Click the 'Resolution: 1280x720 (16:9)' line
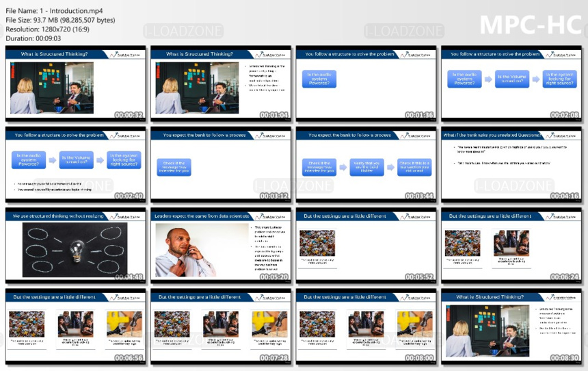This screenshot has height=371, width=588. point(47,29)
